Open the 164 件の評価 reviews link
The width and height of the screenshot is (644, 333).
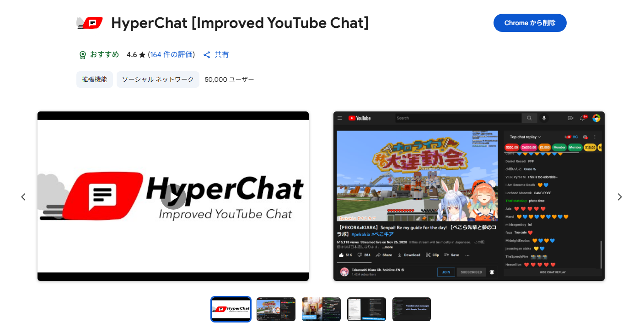point(172,55)
